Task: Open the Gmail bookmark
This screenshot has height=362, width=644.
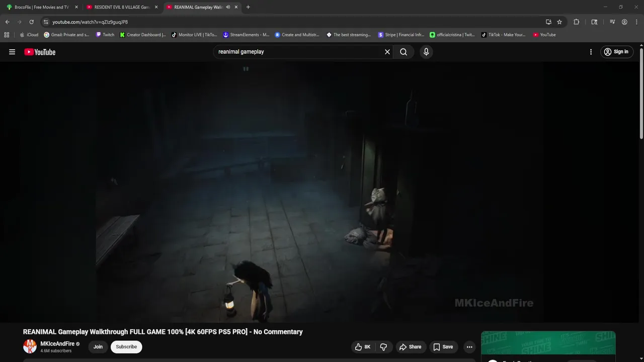Action: click(x=66, y=35)
